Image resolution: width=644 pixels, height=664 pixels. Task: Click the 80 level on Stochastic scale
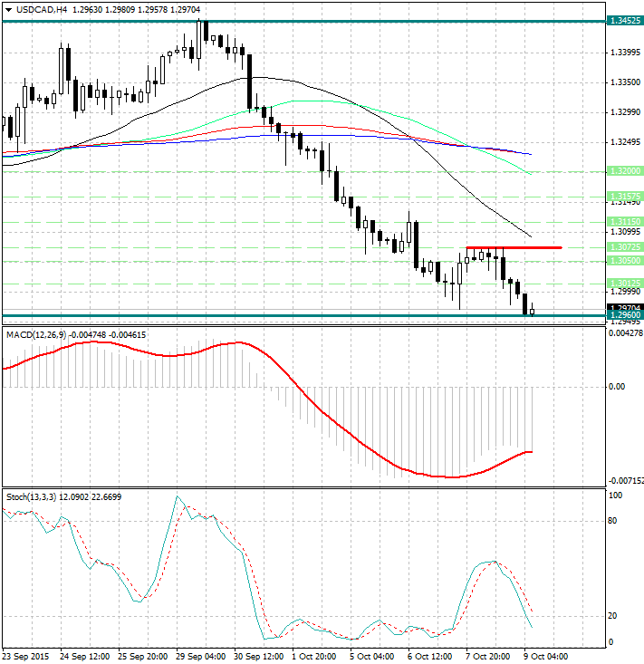[614, 521]
